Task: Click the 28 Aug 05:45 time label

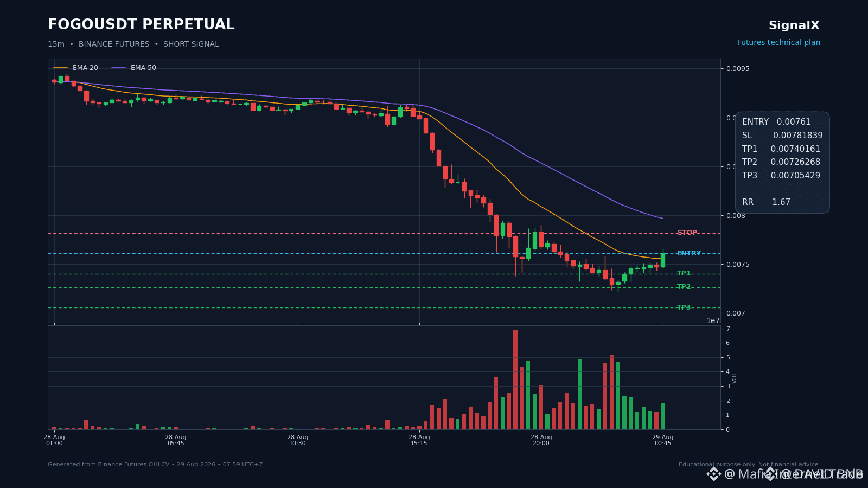Action: coord(176,440)
